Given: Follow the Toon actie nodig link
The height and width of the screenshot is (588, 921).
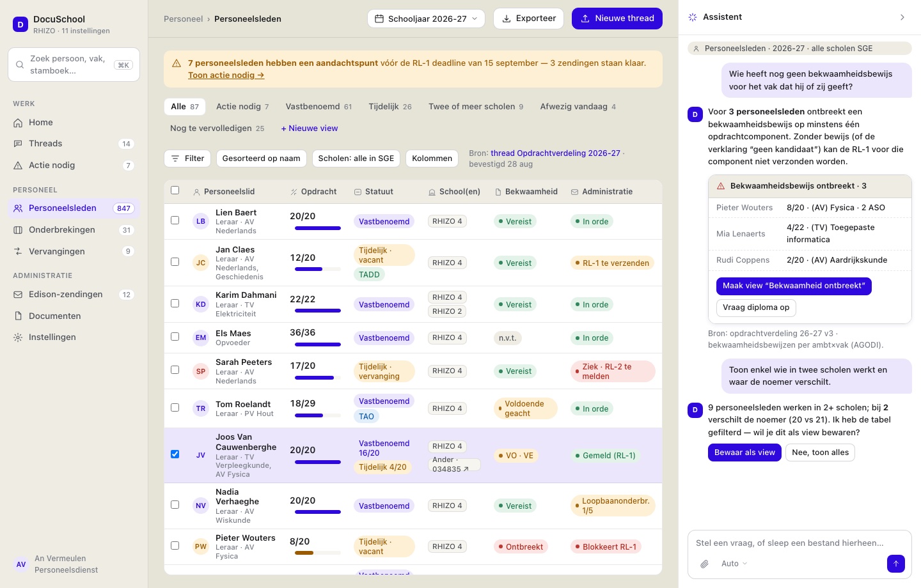Looking at the screenshot, I should tap(226, 75).
